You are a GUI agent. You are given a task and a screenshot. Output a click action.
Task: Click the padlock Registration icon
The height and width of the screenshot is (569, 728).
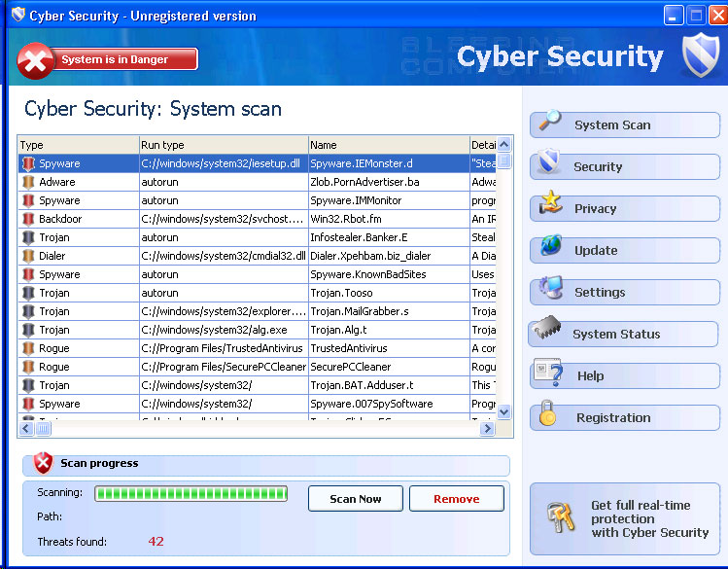(x=547, y=413)
